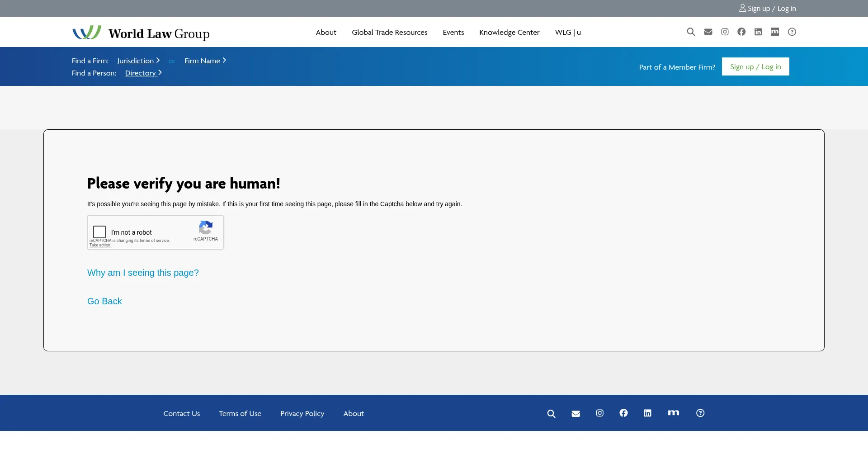Open the Facebook icon in header
The width and height of the screenshot is (868, 449).
coord(741,32)
